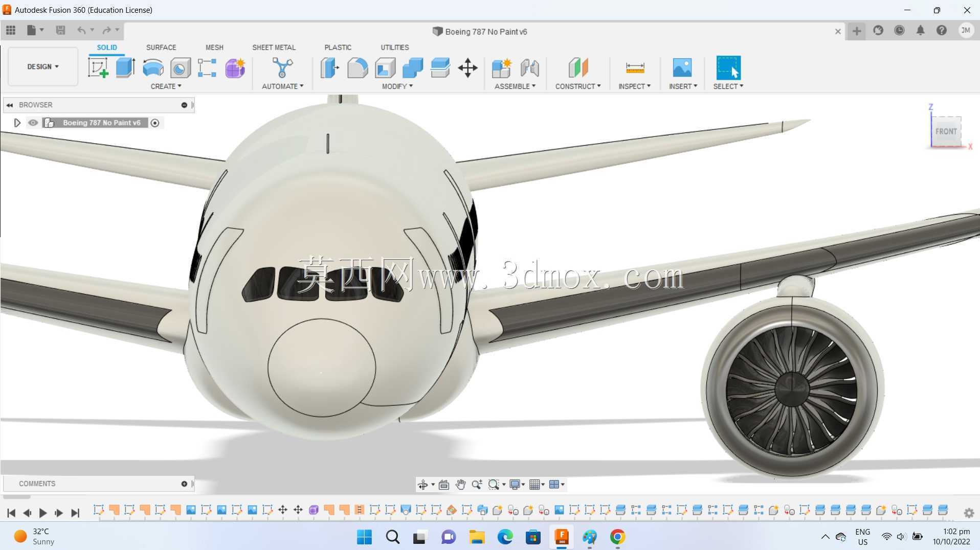Select the Hole tool
This screenshot has width=980, height=550.
click(x=180, y=67)
